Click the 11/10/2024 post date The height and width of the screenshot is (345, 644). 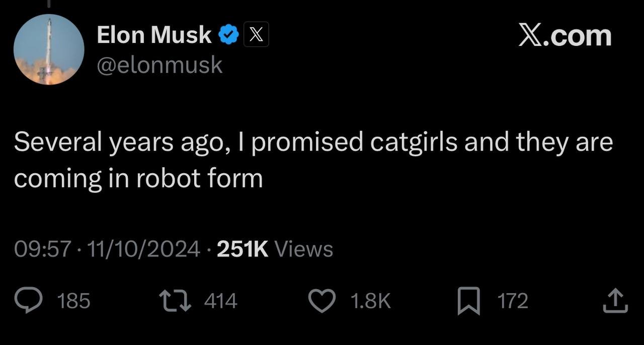click(x=144, y=249)
